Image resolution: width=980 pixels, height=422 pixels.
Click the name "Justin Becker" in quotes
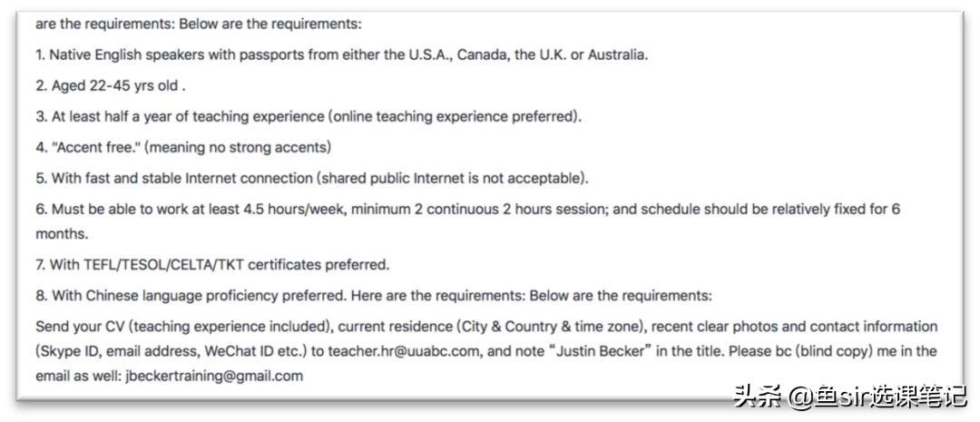[601, 350]
